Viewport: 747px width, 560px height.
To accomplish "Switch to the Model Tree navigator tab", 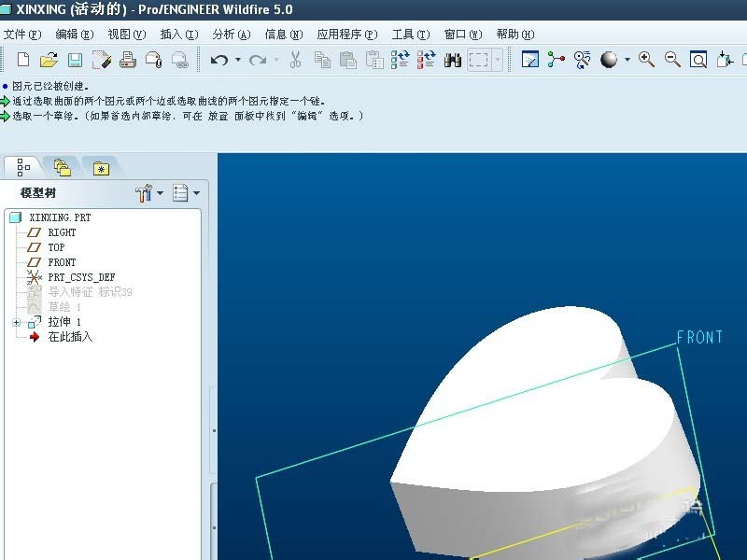I will pyautogui.click(x=23, y=167).
